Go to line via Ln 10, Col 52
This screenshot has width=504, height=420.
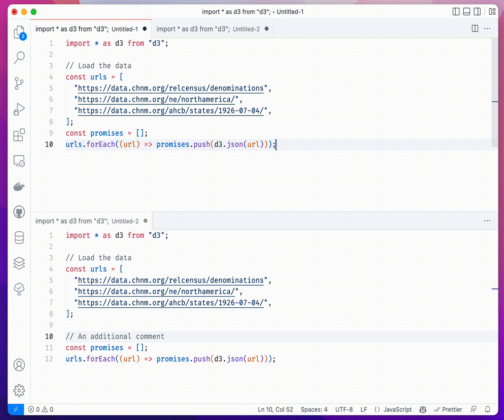pyautogui.click(x=276, y=409)
